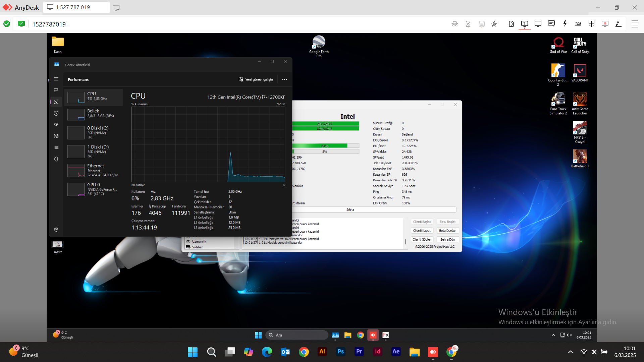Expand remote system tray chevron
The width and height of the screenshot is (644, 362).
click(x=553, y=335)
